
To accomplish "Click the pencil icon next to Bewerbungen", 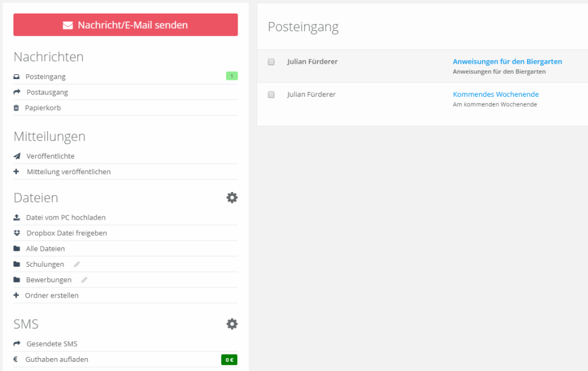I will click(83, 280).
